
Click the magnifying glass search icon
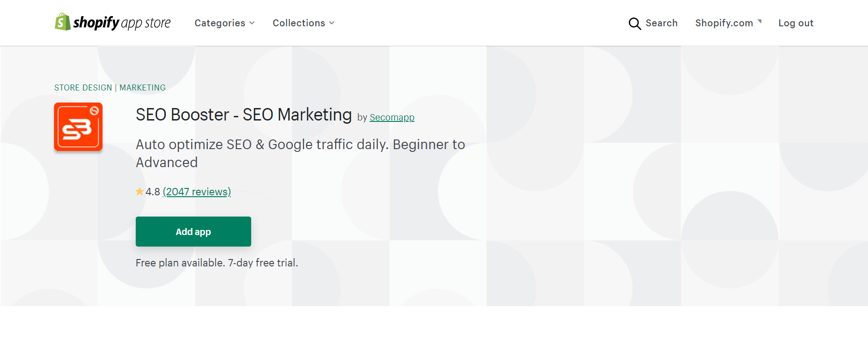click(x=635, y=24)
